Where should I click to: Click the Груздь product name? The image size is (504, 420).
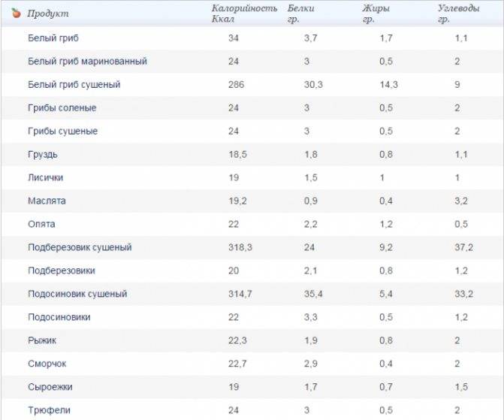(x=42, y=154)
